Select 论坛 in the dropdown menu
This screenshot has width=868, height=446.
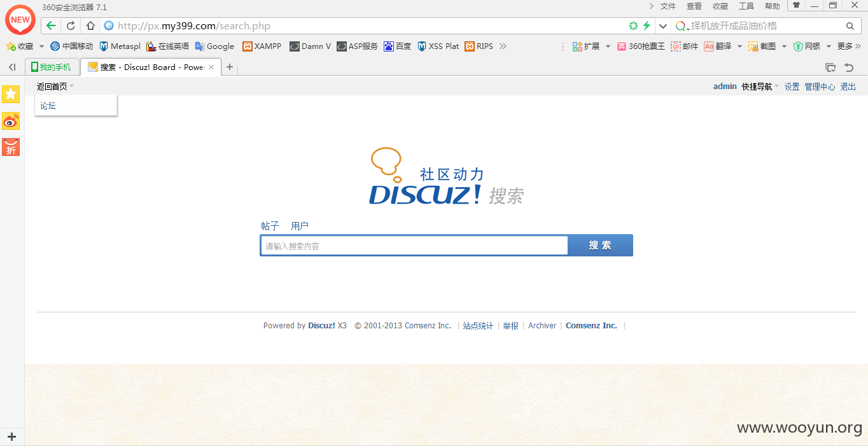[x=48, y=106]
